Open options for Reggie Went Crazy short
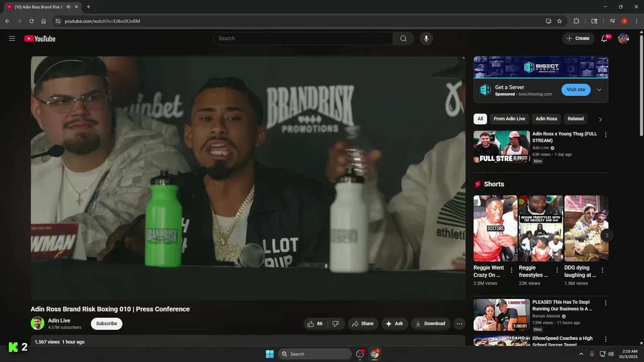Viewport: 644px width, 362px height. (512, 270)
